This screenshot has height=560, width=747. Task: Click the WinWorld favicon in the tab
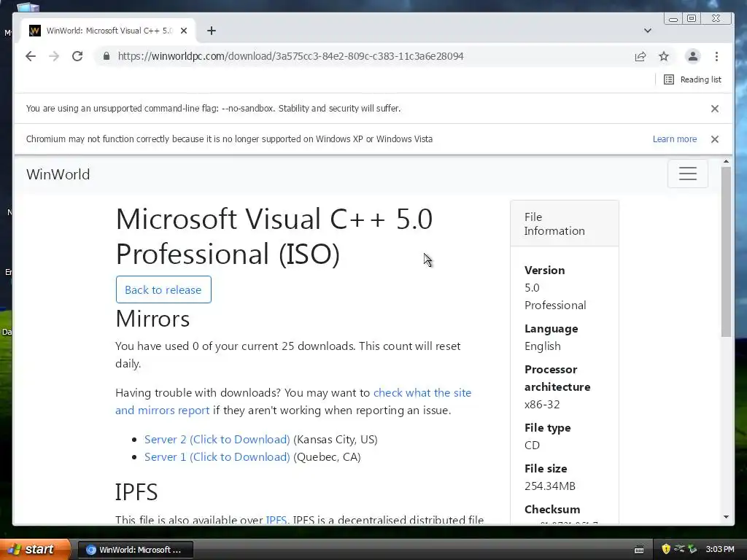(x=35, y=31)
